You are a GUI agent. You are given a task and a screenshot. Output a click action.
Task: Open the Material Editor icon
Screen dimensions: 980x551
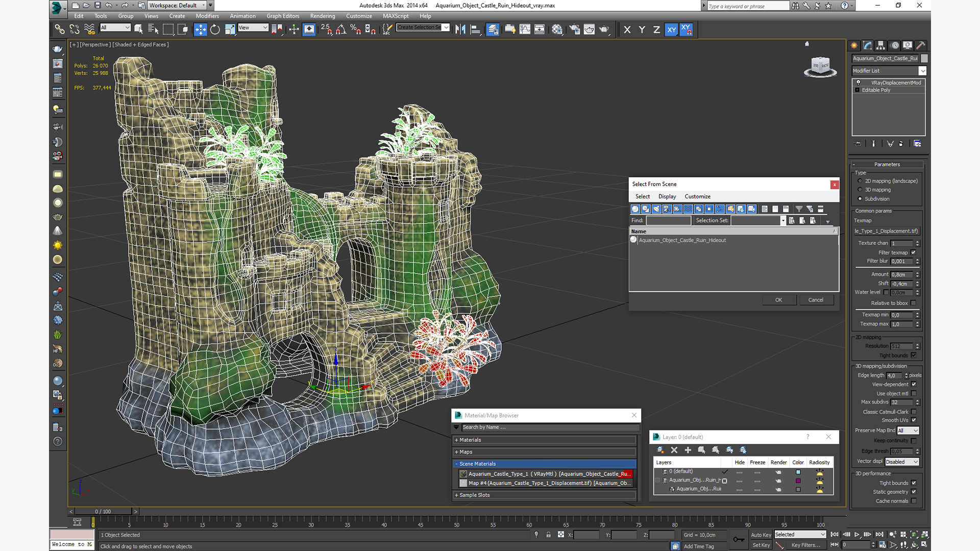pyautogui.click(x=557, y=30)
